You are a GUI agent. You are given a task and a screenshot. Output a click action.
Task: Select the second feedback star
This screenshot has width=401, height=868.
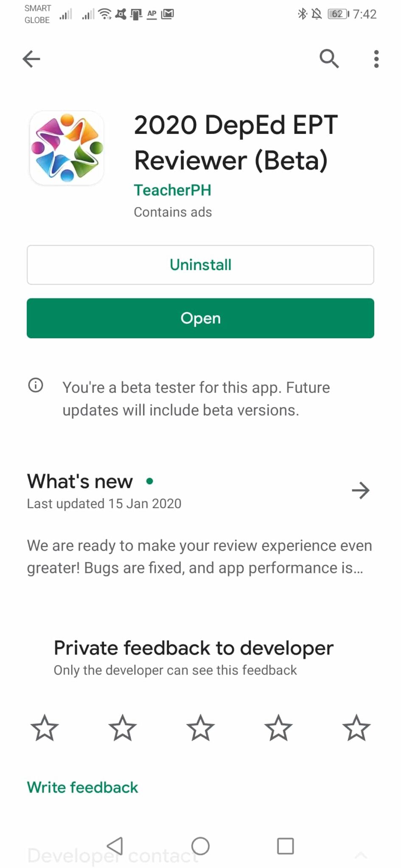123,728
